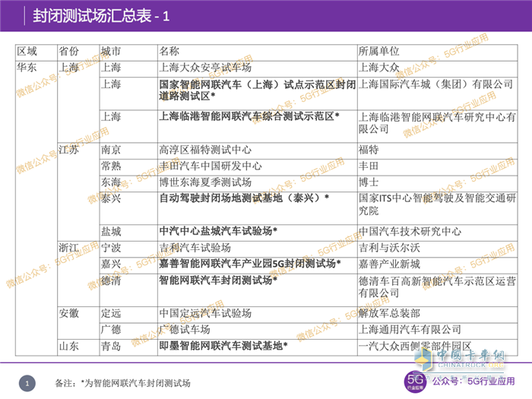Click the 山东 province cell
The width and height of the screenshot is (532, 399).
pyautogui.click(x=78, y=347)
